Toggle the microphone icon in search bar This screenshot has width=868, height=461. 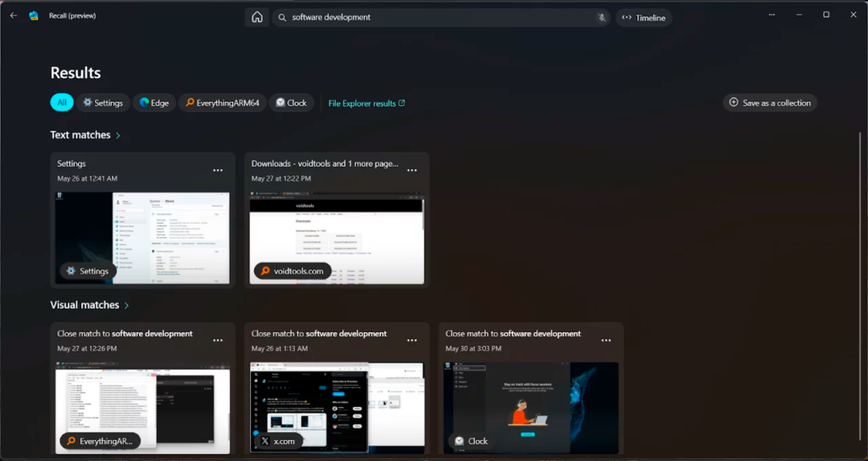point(601,17)
